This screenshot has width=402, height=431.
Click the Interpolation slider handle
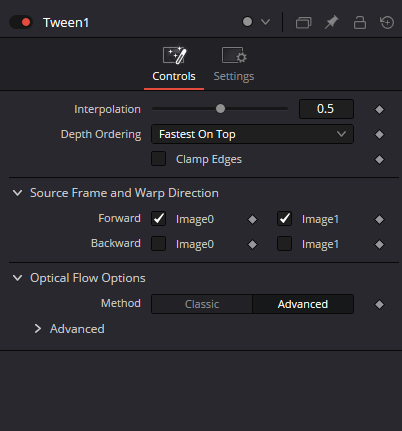click(x=220, y=109)
